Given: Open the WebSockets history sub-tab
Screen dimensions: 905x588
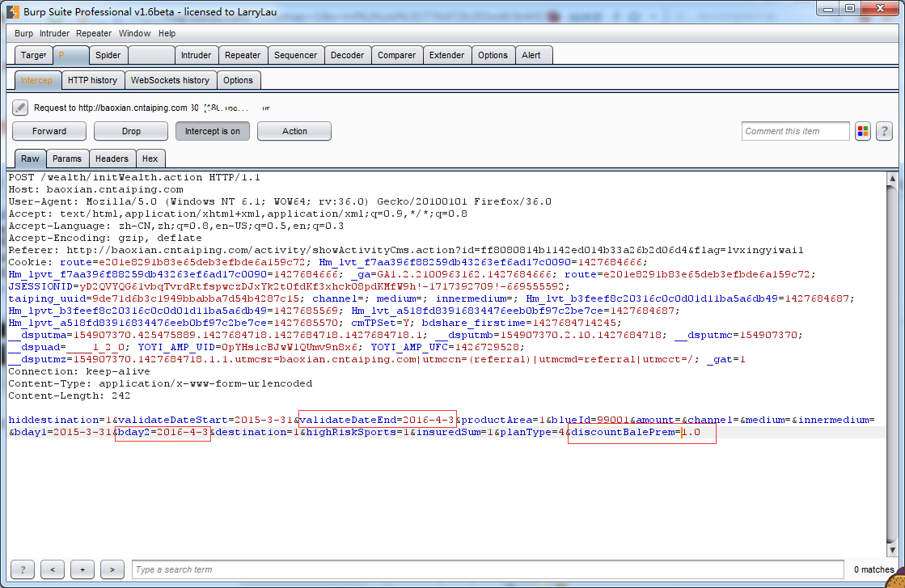Looking at the screenshot, I should 171,80.
